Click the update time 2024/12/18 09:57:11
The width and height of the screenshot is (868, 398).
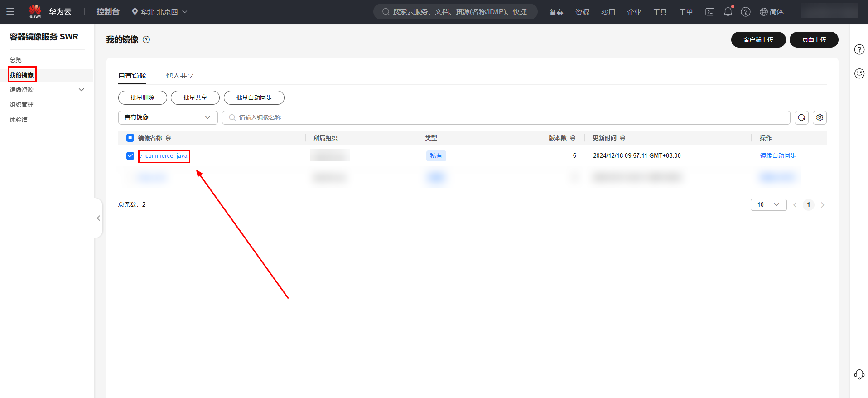pos(637,155)
